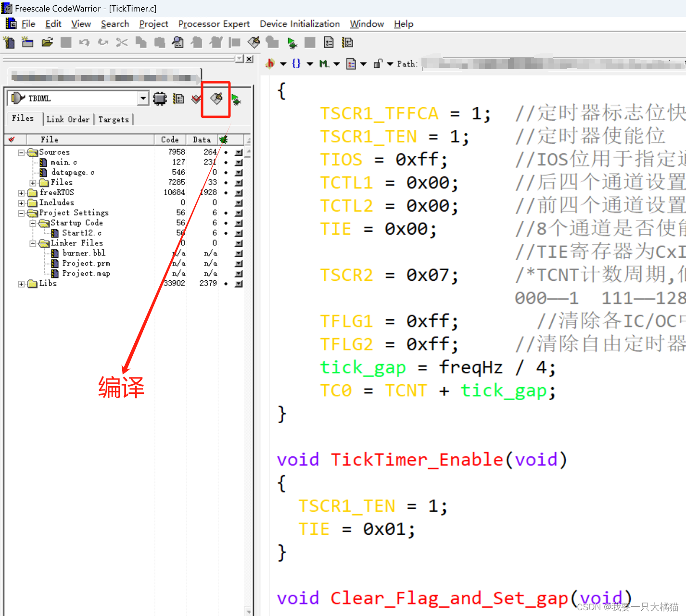
Task: Click the Find in files magnifier toolbar icon
Action: tap(178, 42)
